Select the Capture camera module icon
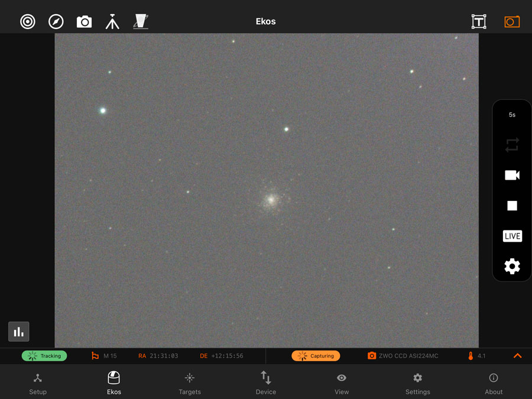Viewport: 532px width, 399px height. pos(84,22)
